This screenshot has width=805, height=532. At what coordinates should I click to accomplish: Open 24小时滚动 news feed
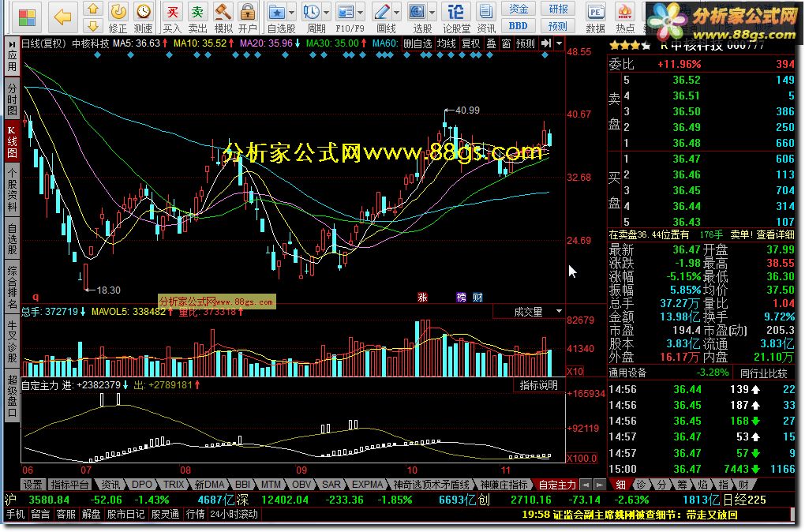coord(234,514)
